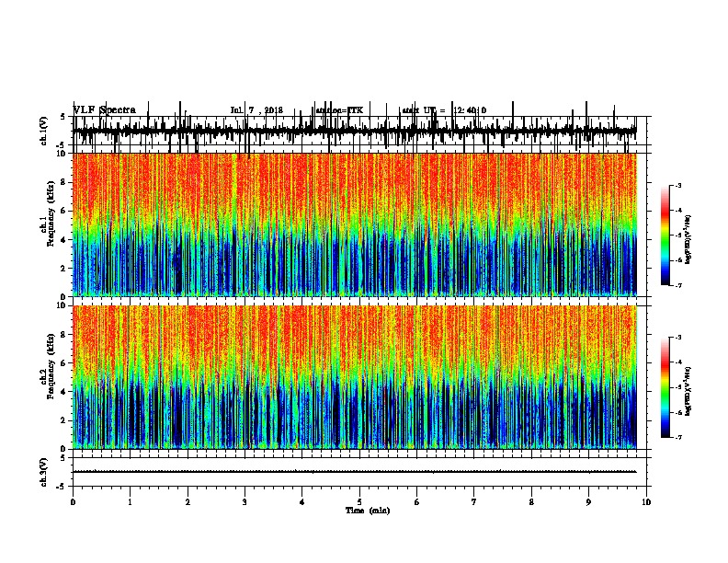Click the "ch.1(V)" waveform axis label
This screenshot has width=728, height=563.
pyautogui.click(x=44, y=131)
